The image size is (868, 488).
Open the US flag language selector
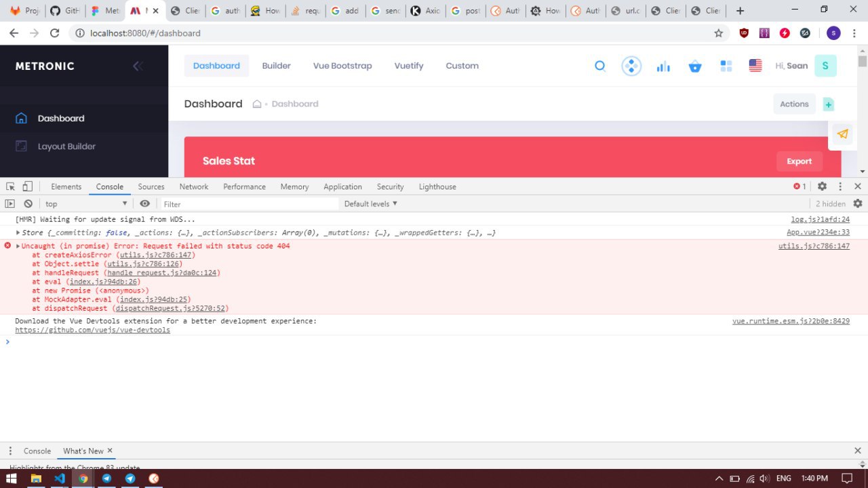[x=755, y=66]
